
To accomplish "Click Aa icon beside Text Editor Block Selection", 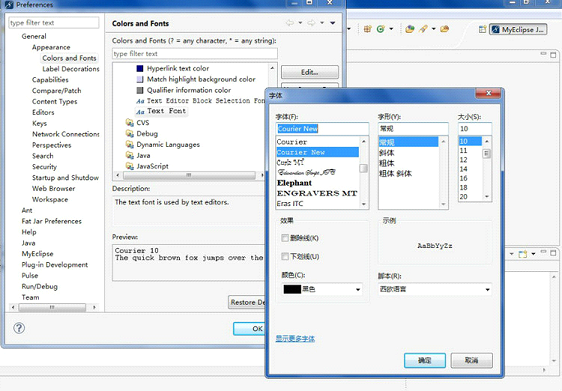I will tap(140, 101).
